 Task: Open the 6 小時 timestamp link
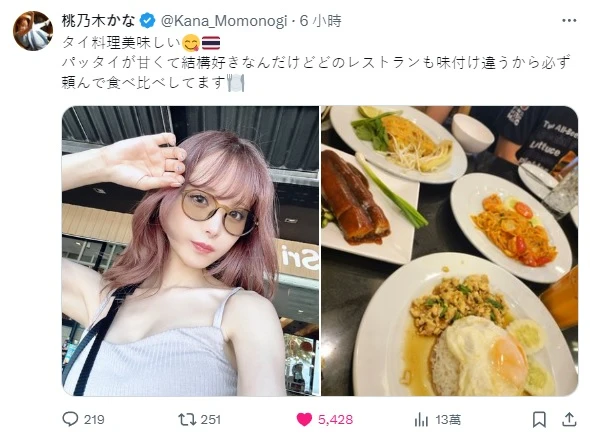click(x=320, y=21)
